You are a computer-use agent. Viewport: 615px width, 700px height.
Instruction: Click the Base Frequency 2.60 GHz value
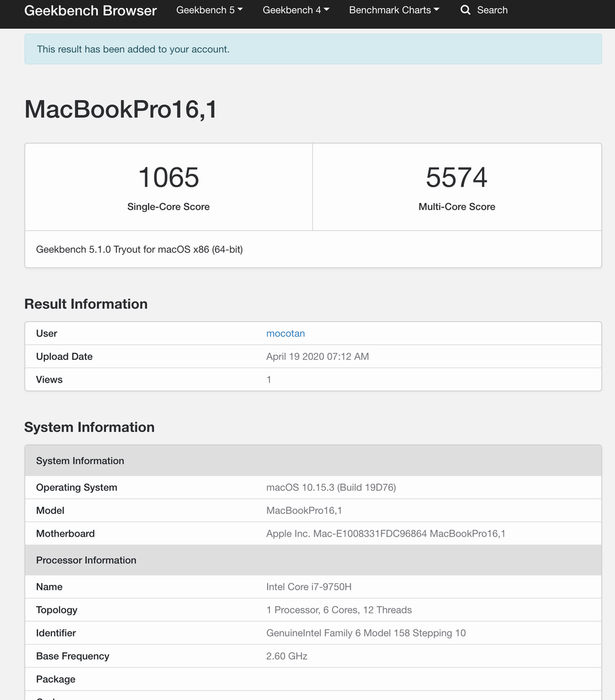coord(286,656)
